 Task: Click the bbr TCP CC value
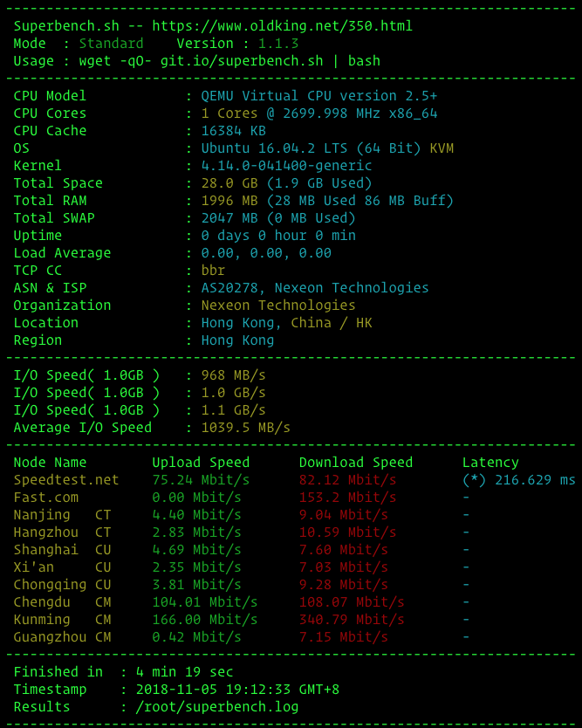[213, 271]
